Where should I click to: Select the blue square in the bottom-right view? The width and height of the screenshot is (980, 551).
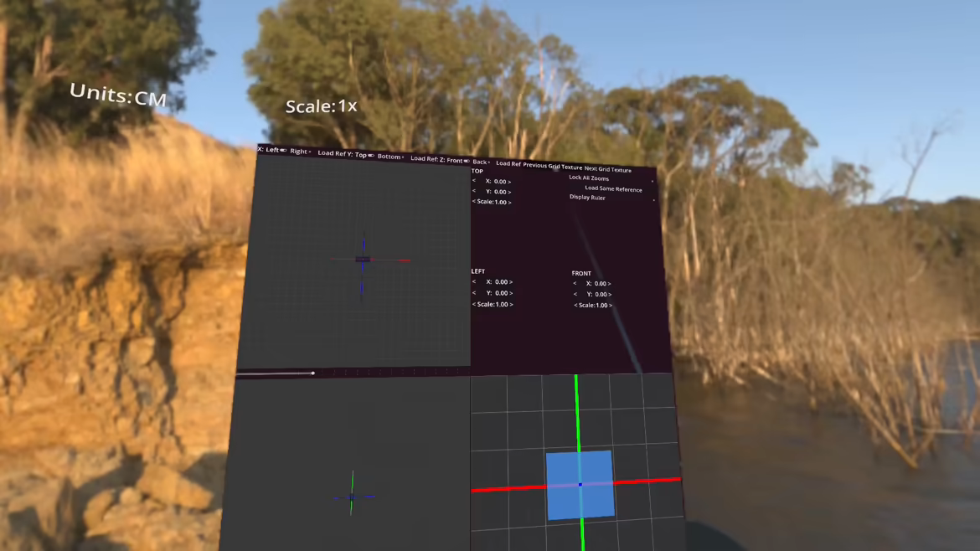(580, 485)
